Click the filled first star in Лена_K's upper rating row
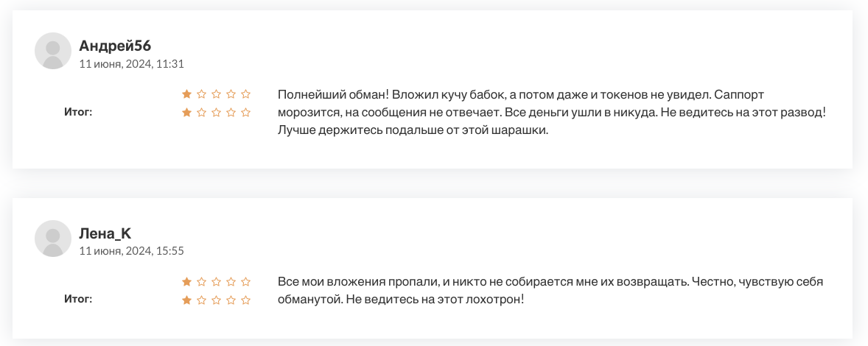Screen dimensions: 868x346 point(186,282)
